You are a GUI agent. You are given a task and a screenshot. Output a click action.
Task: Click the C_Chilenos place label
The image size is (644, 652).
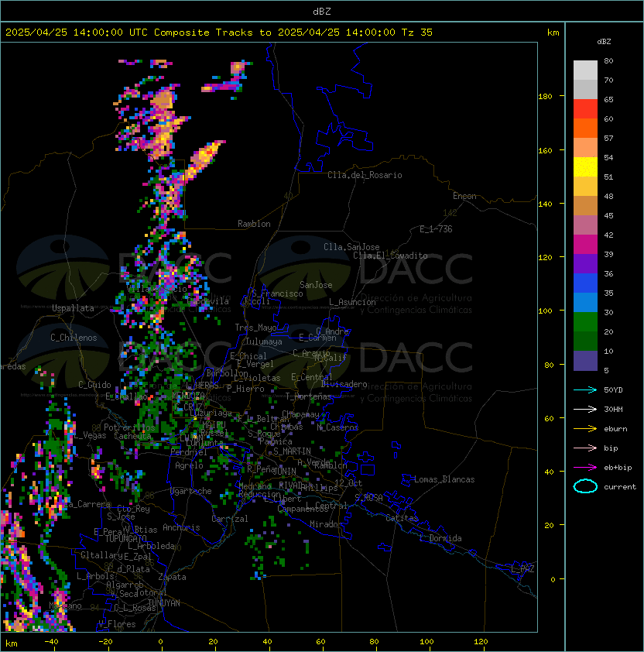click(x=74, y=338)
